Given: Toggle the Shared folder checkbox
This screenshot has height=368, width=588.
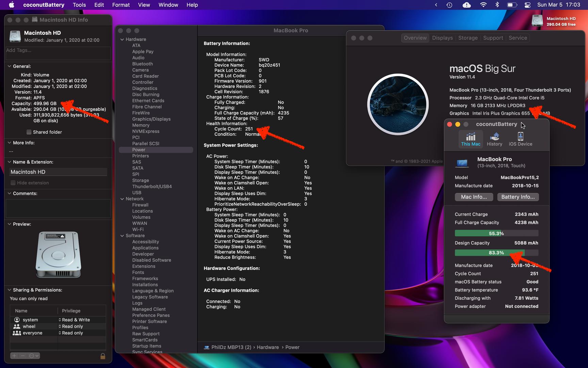Looking at the screenshot, I should pos(29,132).
